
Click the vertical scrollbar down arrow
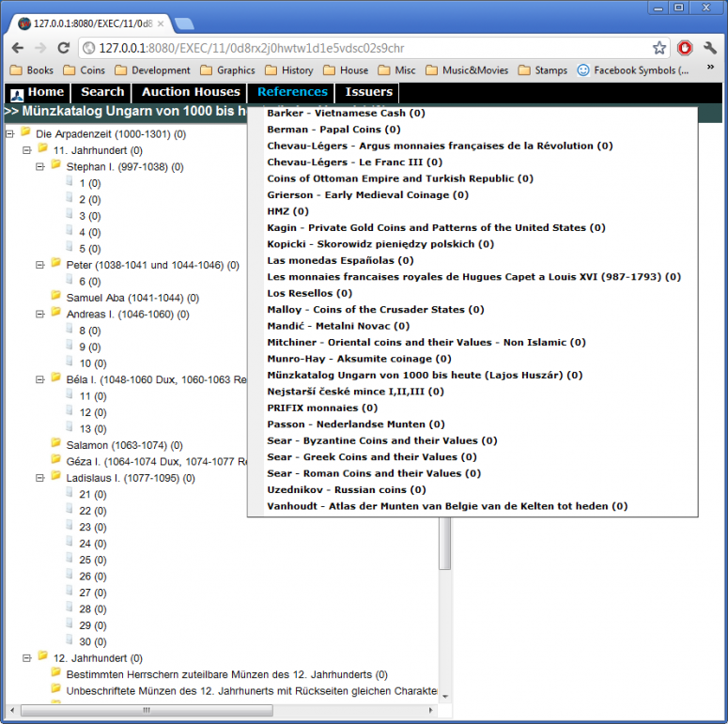tap(445, 697)
